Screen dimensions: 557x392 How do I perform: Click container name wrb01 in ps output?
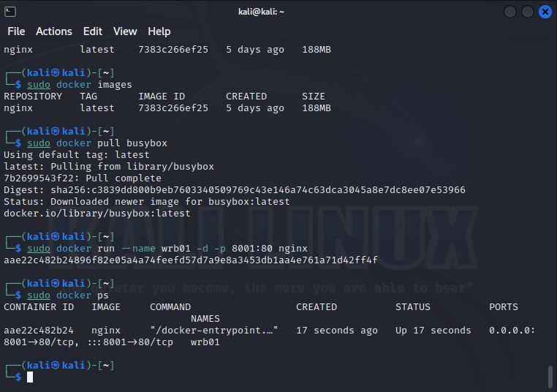pyautogui.click(x=205, y=342)
